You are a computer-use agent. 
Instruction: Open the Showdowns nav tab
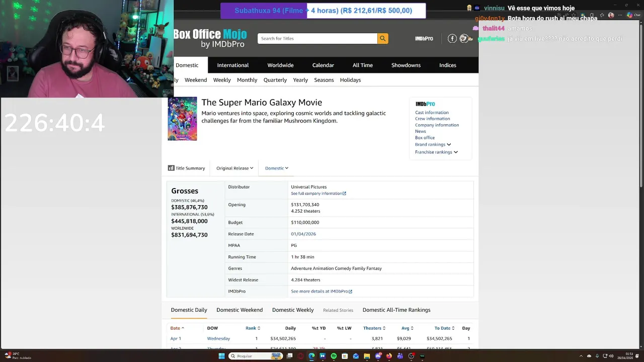[406, 65]
